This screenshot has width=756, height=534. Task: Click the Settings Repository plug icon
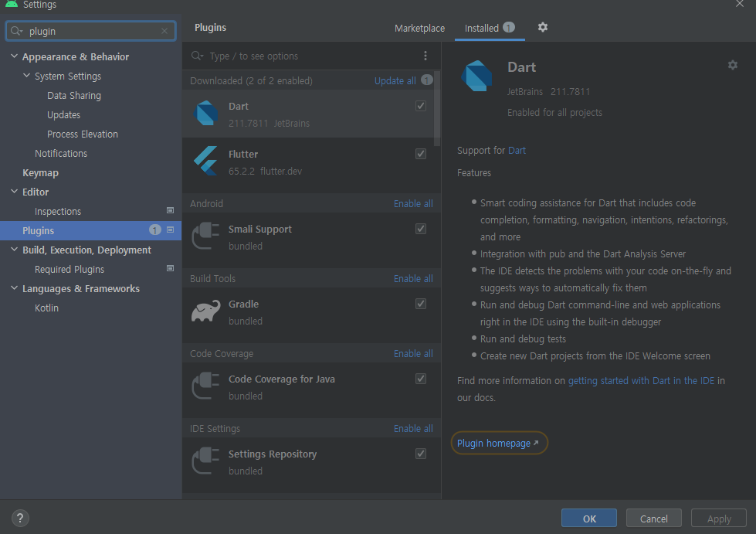point(206,461)
